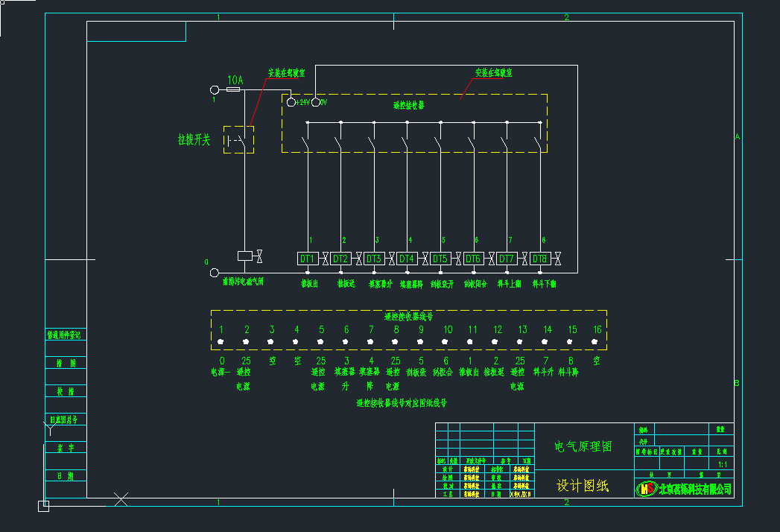780x532 pixels.
Task: Select terminal dot number 1 in wiring strip
Action: click(x=221, y=342)
